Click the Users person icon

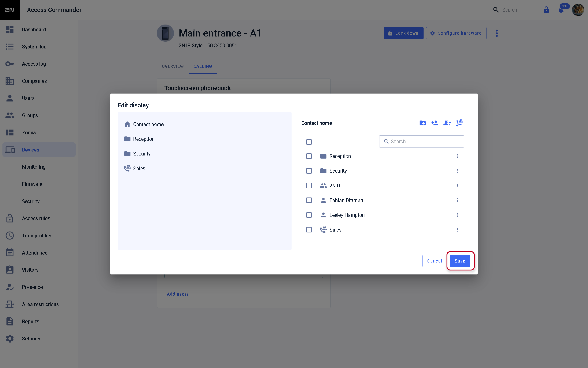(10, 98)
